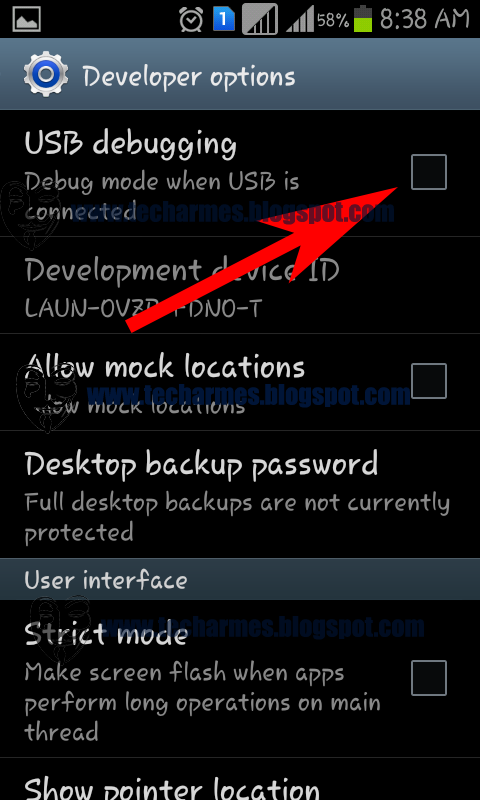
Task: Tap the alarm clock status icon
Action: click(192, 19)
